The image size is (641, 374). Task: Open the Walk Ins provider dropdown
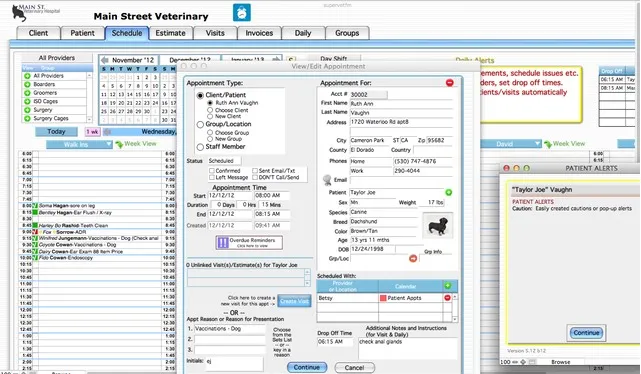(x=79, y=144)
